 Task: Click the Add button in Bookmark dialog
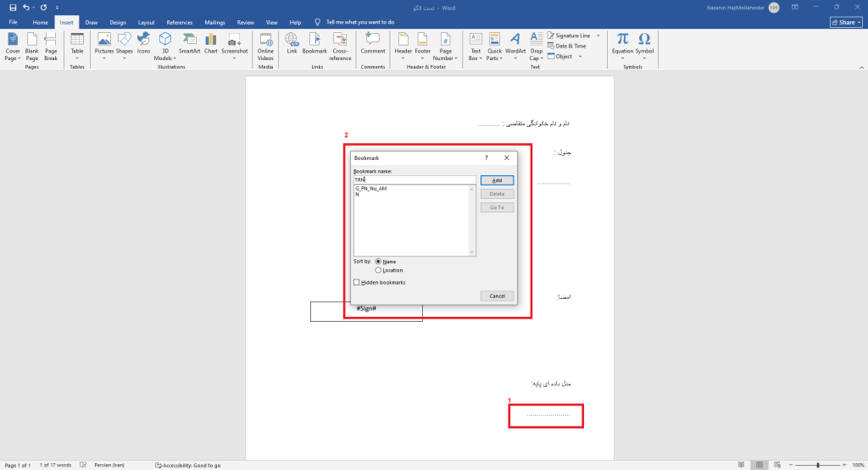pos(497,180)
